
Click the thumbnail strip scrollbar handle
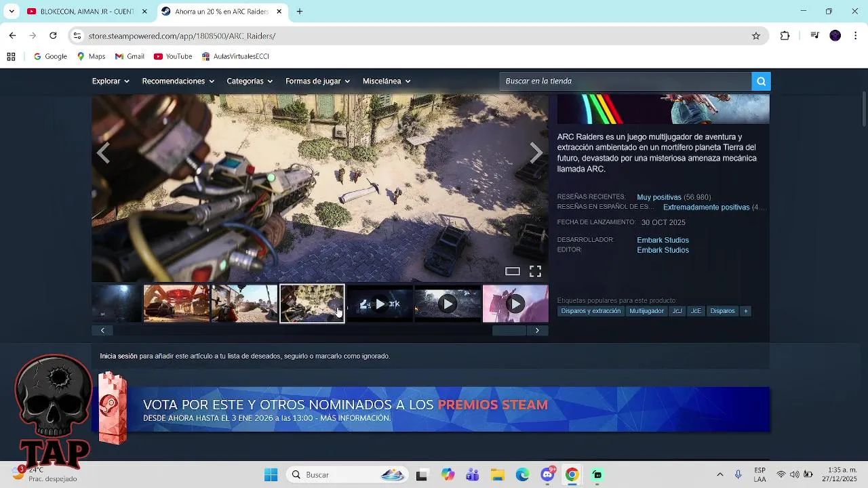[x=509, y=331]
